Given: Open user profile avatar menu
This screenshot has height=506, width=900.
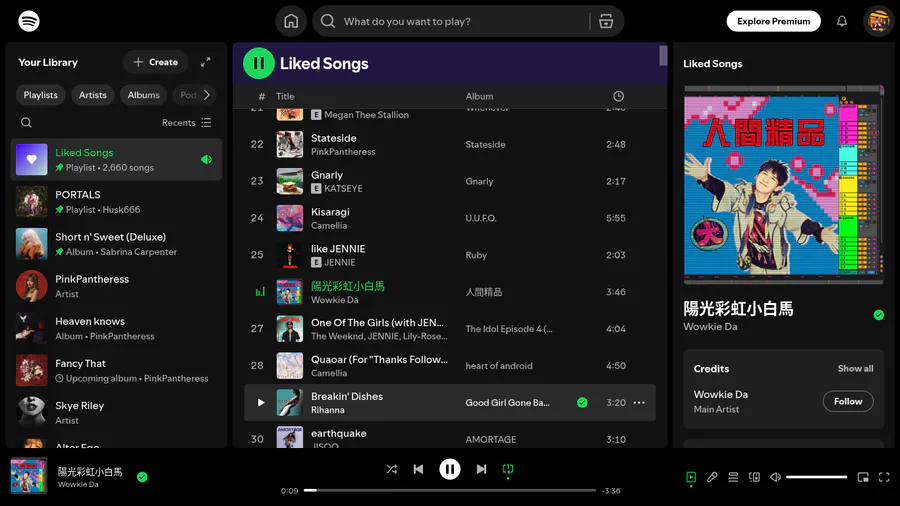Looking at the screenshot, I should tap(878, 21).
